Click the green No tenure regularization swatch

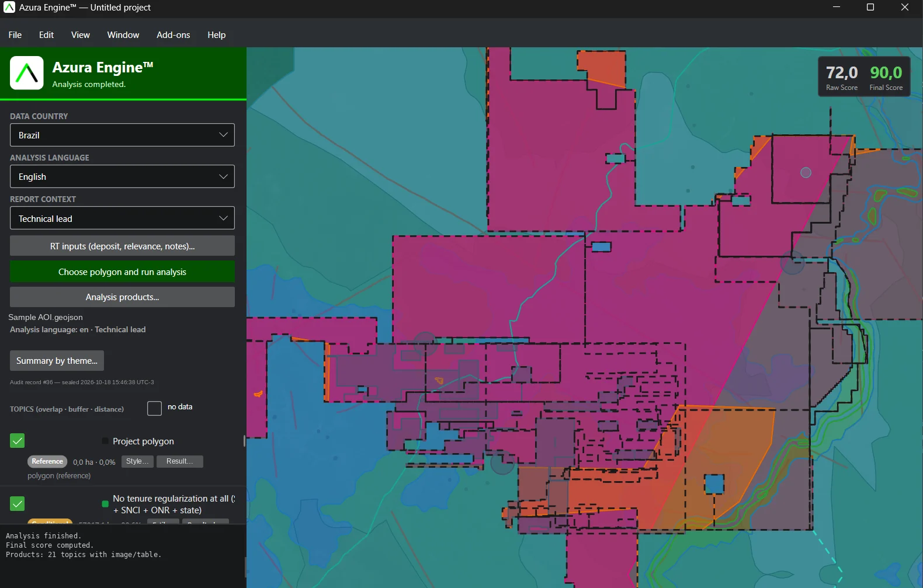click(x=105, y=504)
